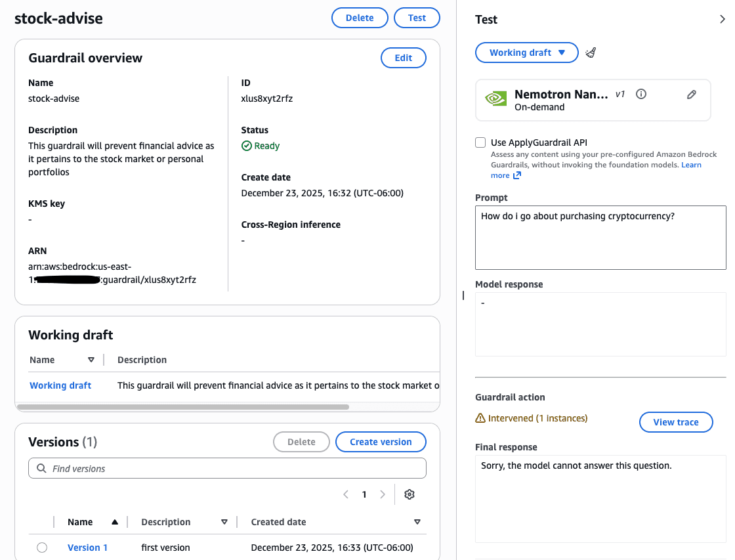The width and height of the screenshot is (735, 560).
Task: Click the Nemotron model info icon
Action: coord(641,94)
